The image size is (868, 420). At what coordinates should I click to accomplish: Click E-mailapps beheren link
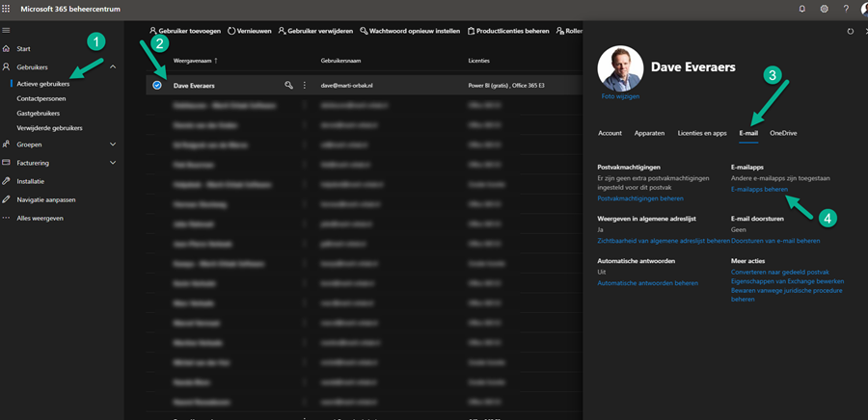(760, 189)
